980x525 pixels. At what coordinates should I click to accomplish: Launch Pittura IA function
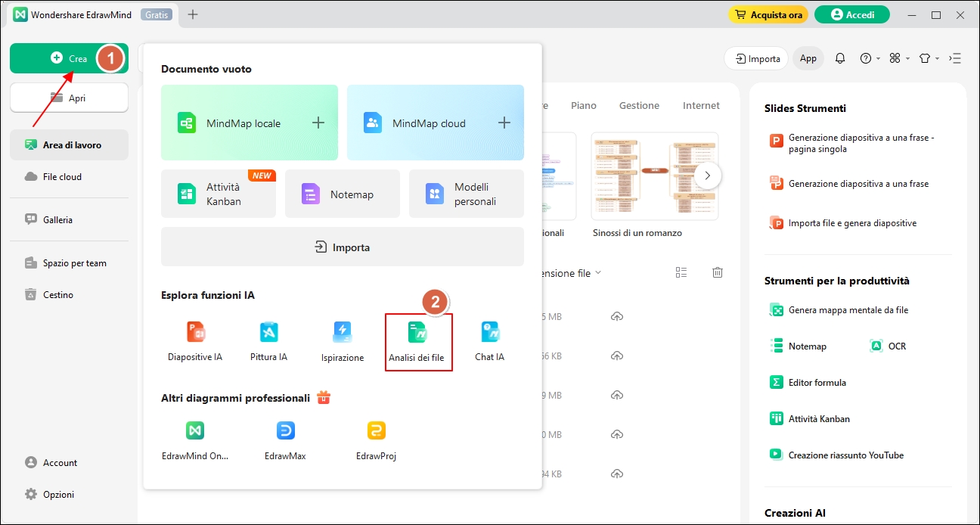(268, 341)
